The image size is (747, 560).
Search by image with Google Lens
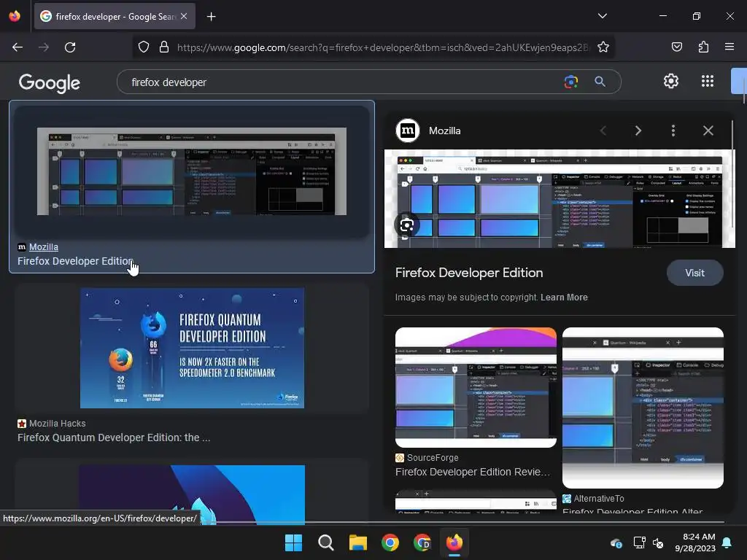[x=570, y=82]
